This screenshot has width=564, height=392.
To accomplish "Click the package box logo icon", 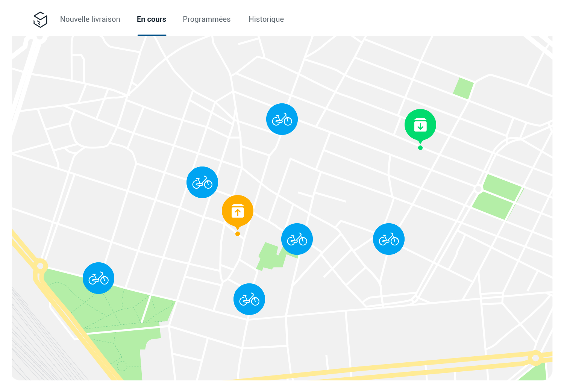I will (40, 20).
